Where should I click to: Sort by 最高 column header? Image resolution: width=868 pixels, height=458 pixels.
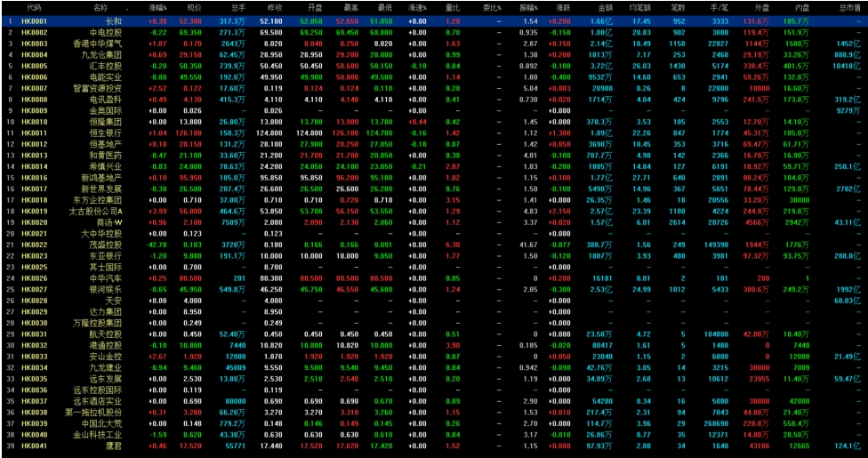[x=351, y=8]
